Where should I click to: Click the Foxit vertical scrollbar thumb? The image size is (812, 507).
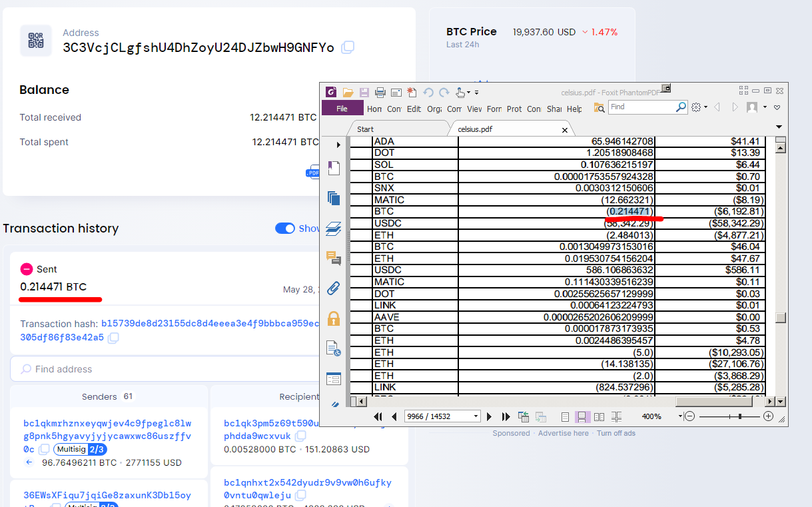pos(781,318)
